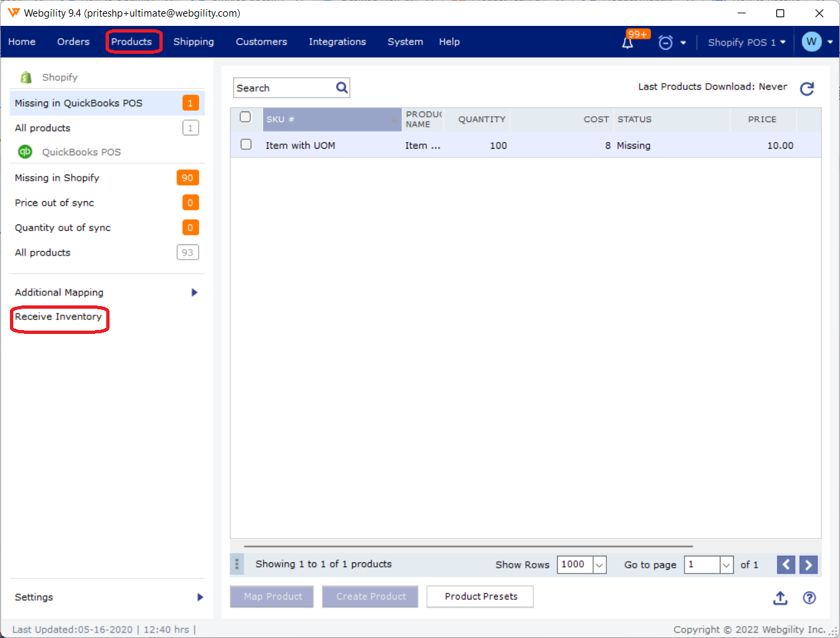Select All products with 93 count

click(107, 252)
